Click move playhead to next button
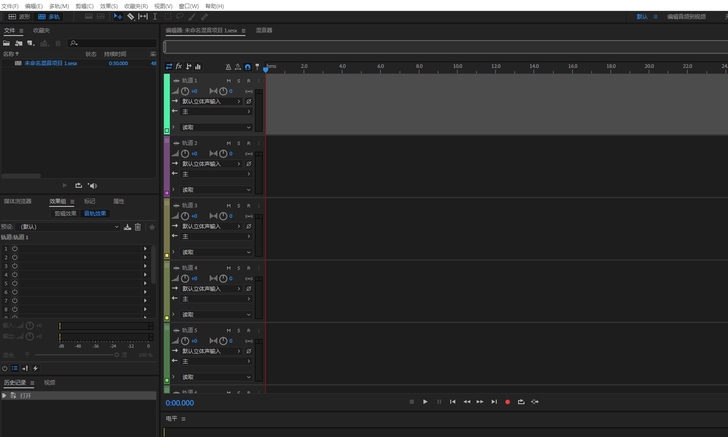728x437 pixels. click(494, 402)
